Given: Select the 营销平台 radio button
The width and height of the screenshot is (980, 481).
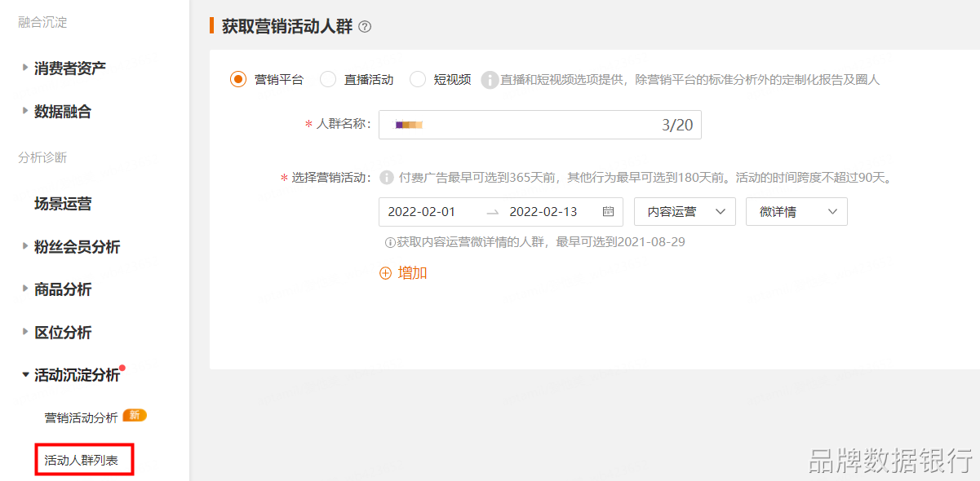Looking at the screenshot, I should click(x=237, y=79).
